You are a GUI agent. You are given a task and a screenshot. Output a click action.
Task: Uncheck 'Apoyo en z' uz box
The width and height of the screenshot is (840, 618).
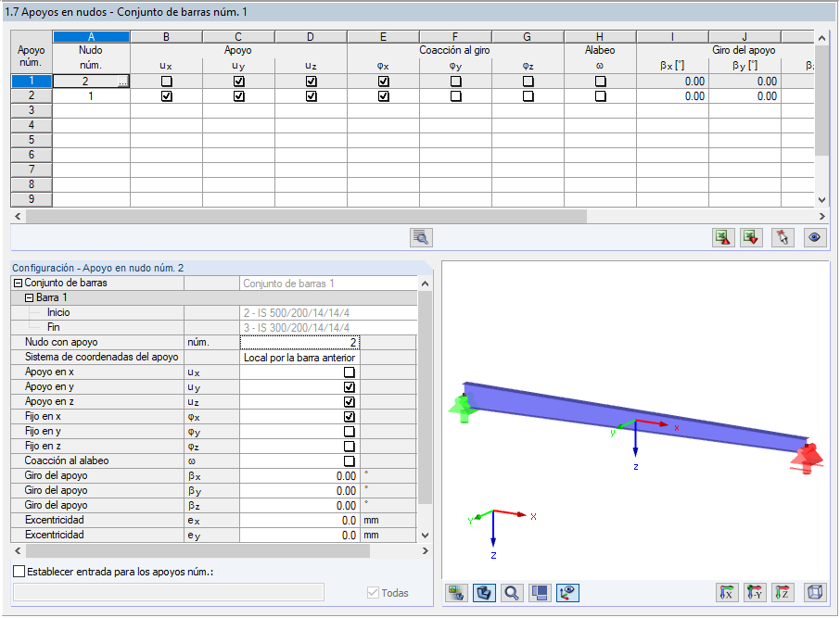(x=350, y=401)
